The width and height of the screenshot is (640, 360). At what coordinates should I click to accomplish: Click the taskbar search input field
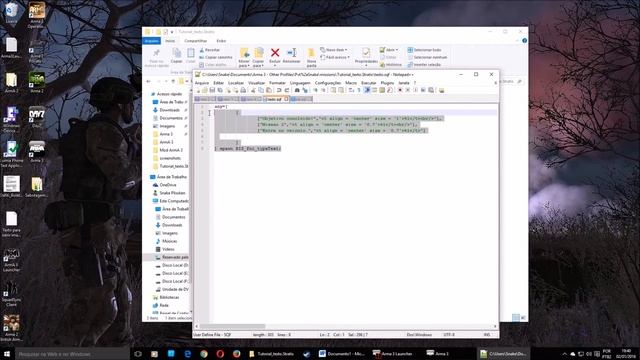click(72, 354)
